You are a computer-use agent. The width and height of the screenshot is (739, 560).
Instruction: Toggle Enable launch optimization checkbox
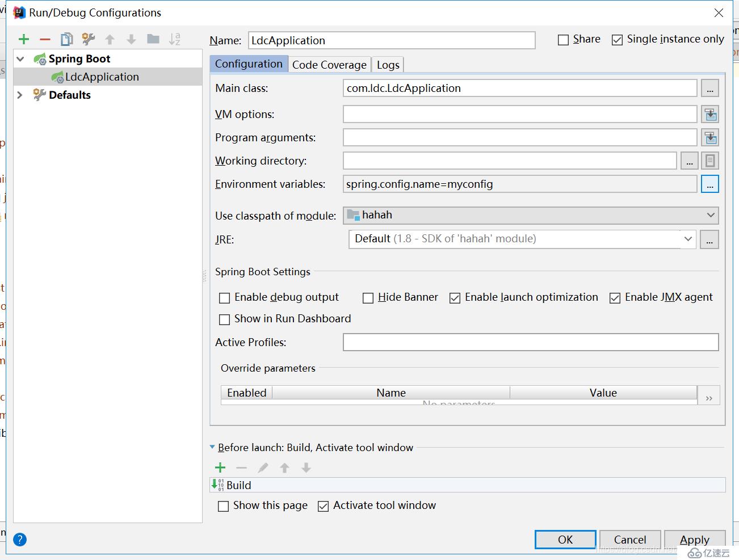click(455, 298)
